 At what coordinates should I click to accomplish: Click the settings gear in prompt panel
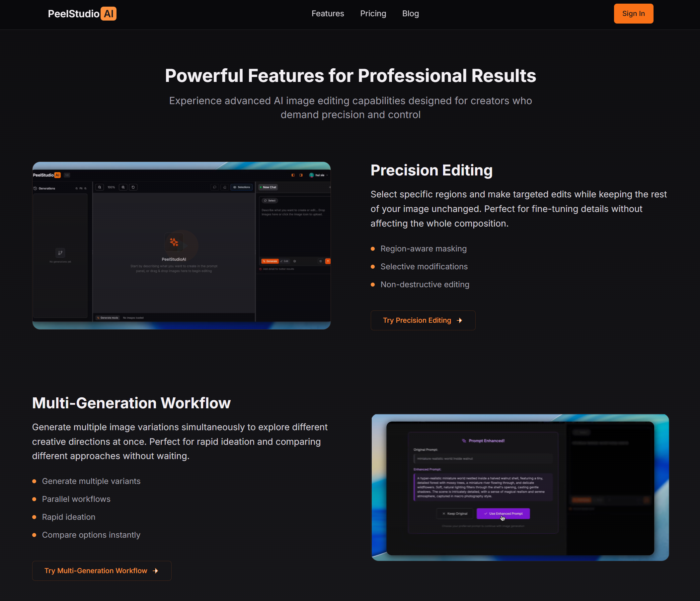(295, 261)
